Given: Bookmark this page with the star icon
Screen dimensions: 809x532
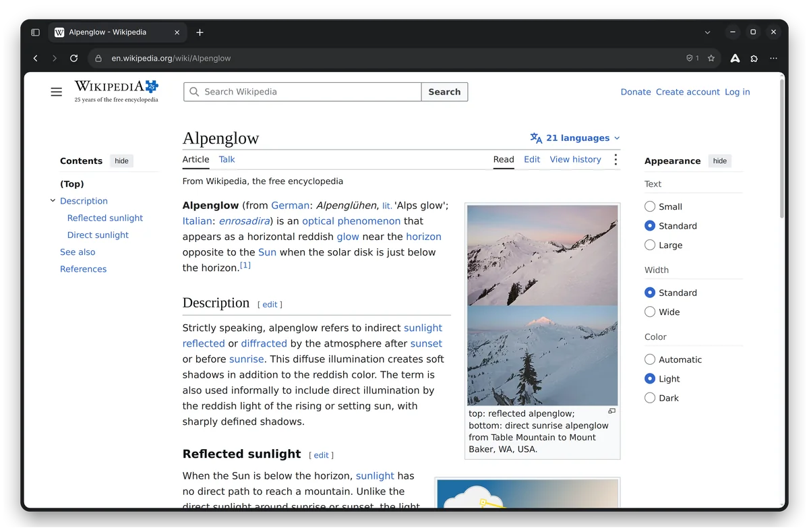Looking at the screenshot, I should tap(711, 59).
